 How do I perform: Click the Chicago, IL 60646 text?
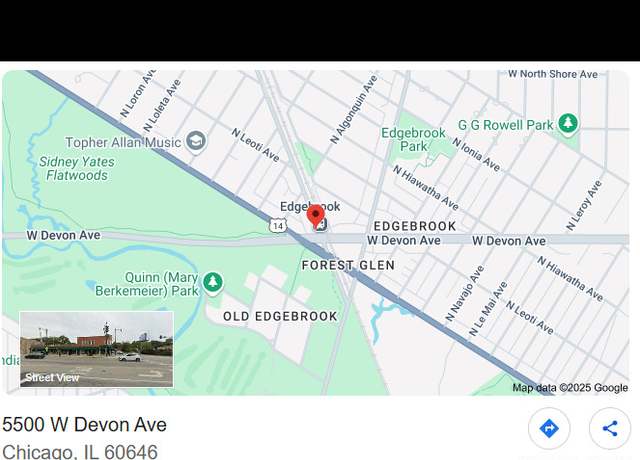80,451
